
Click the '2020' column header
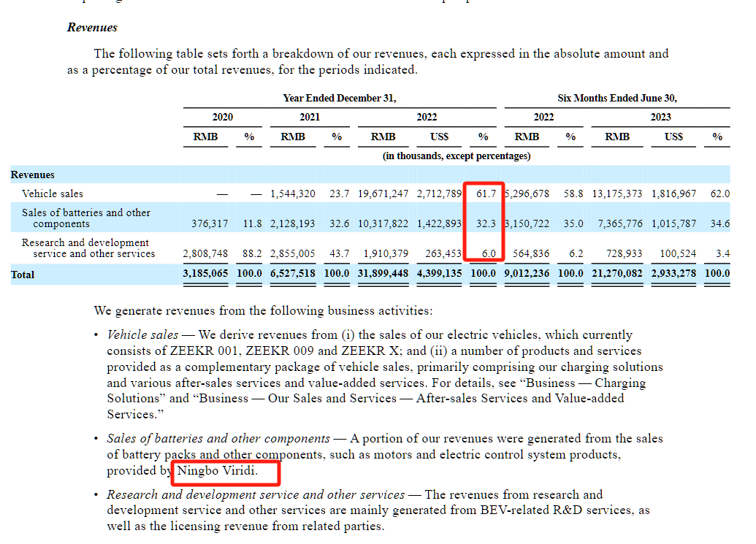coord(223,117)
